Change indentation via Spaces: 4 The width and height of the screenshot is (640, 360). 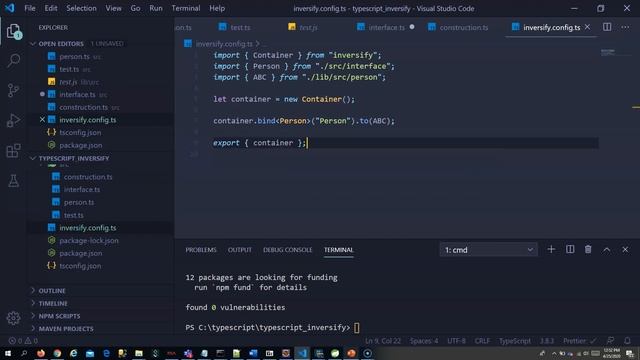tap(424, 340)
